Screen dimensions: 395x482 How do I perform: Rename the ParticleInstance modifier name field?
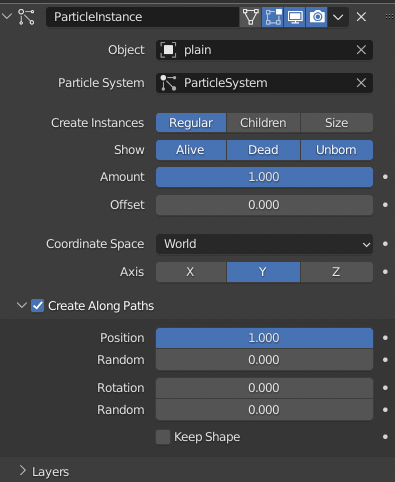tap(143, 17)
